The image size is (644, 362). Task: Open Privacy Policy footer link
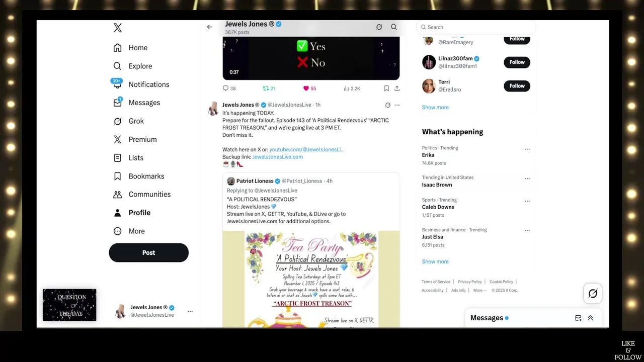[469, 282]
